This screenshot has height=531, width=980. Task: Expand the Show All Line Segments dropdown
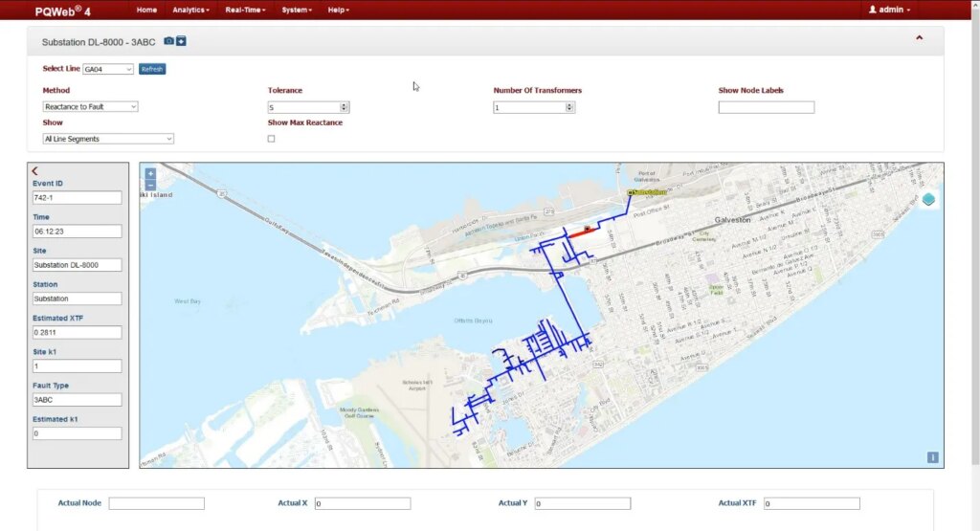pos(108,139)
